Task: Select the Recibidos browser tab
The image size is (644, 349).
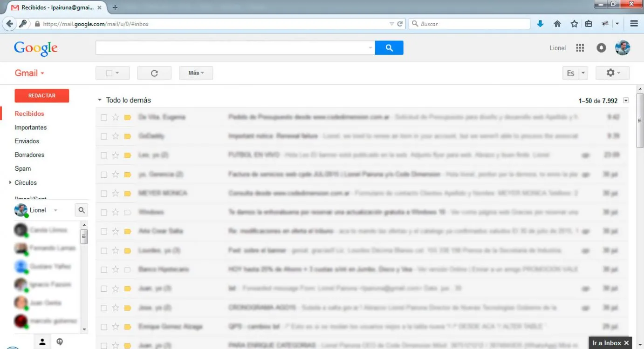Action: click(x=57, y=7)
